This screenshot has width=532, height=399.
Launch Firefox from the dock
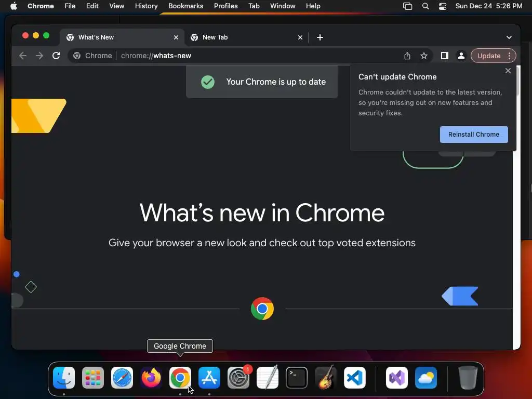click(151, 378)
